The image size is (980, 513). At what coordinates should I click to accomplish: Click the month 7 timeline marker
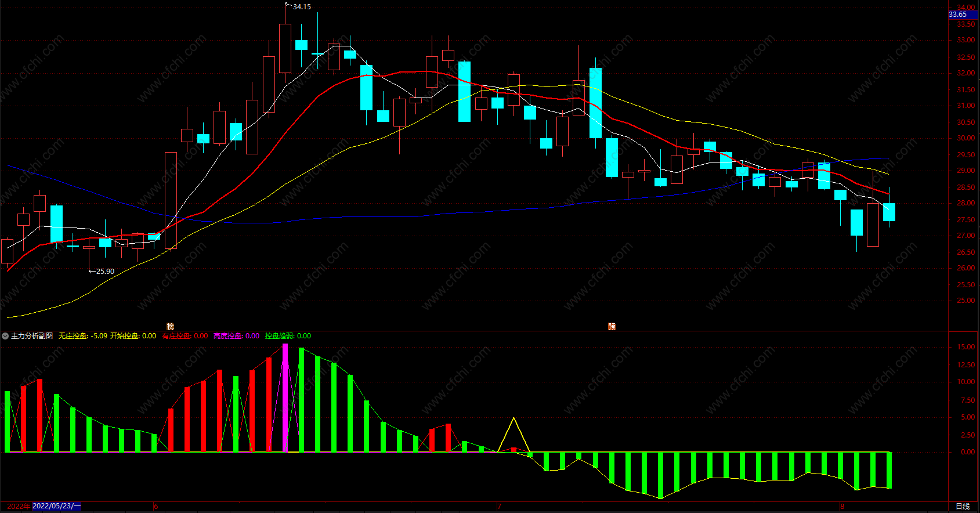499,507
